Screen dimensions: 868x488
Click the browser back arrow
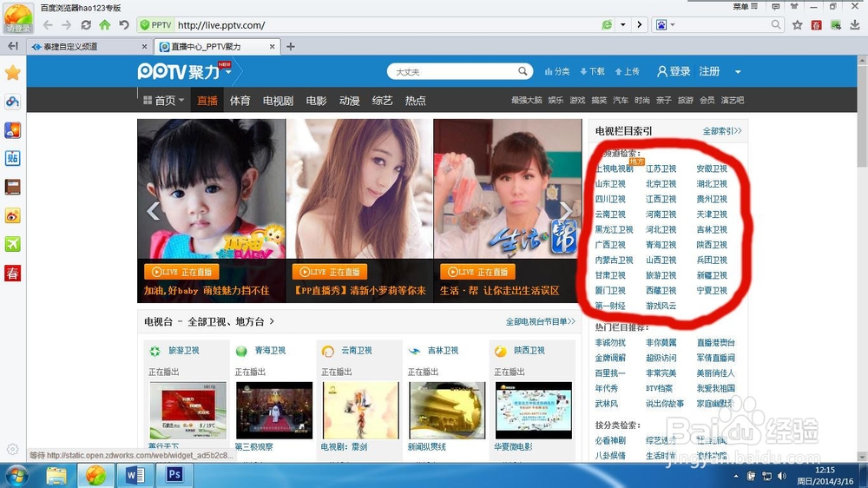click(x=48, y=25)
